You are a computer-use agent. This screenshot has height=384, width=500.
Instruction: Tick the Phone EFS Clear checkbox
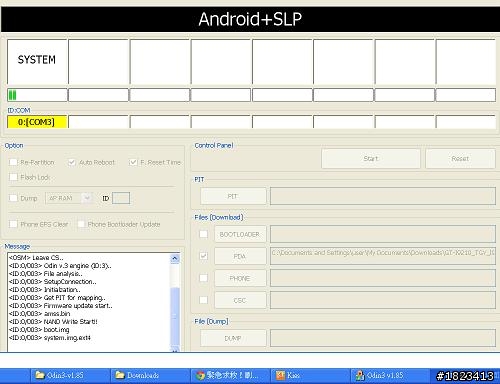point(13,224)
